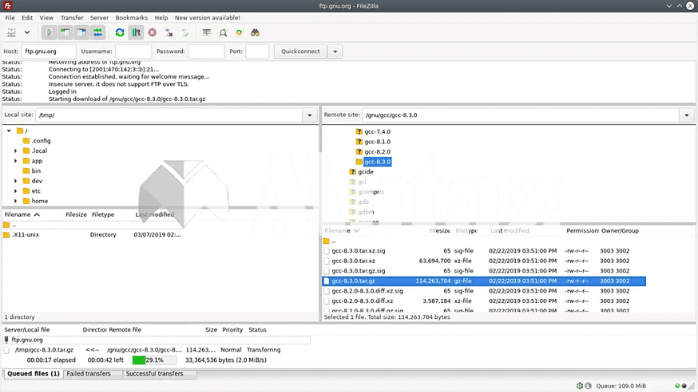The width and height of the screenshot is (698, 392).
Task: Open the Local site path dropdown
Action: tap(310, 115)
